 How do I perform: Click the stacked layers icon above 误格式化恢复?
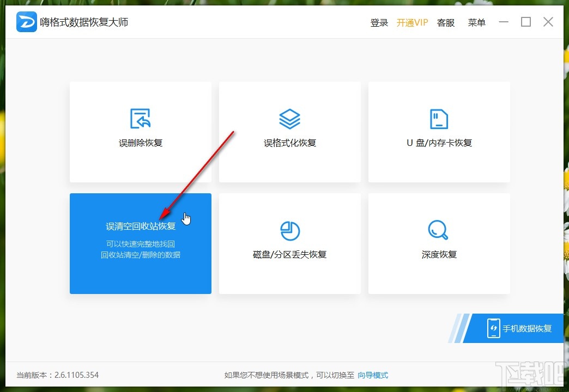(289, 118)
